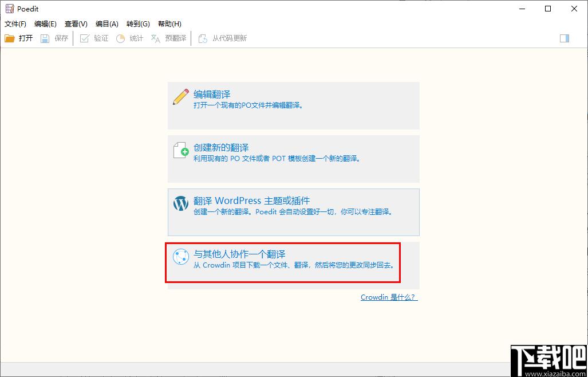This screenshot has width=588, height=377.
Task: Open the 转到(G) menu
Action: click(138, 24)
